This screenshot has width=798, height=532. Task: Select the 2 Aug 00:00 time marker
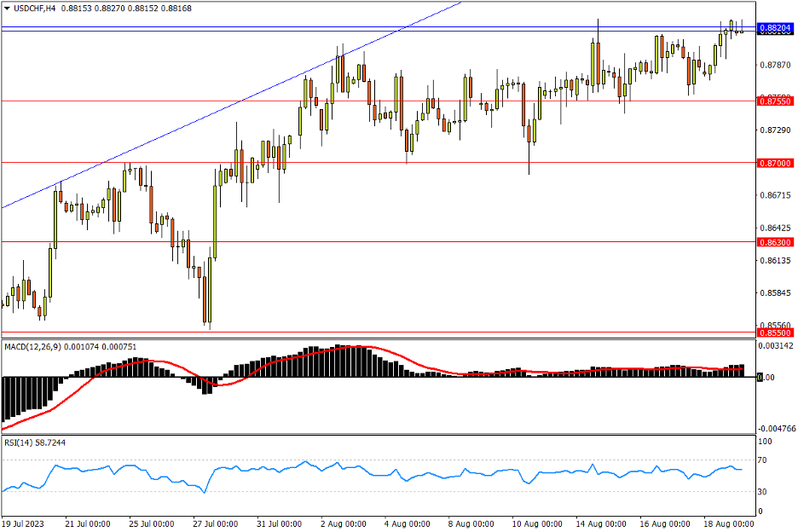click(x=344, y=523)
